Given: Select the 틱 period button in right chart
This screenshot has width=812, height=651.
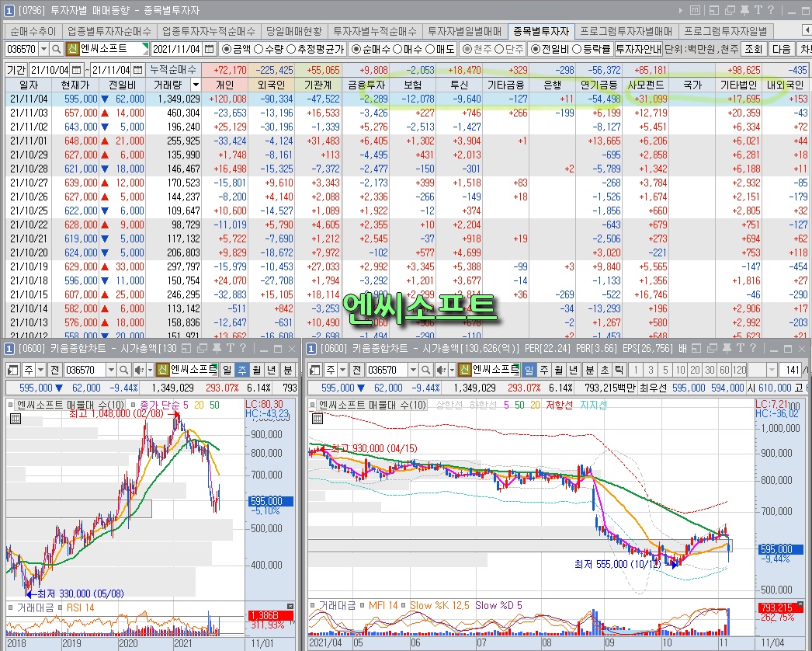Looking at the screenshot, I should pos(619,370).
